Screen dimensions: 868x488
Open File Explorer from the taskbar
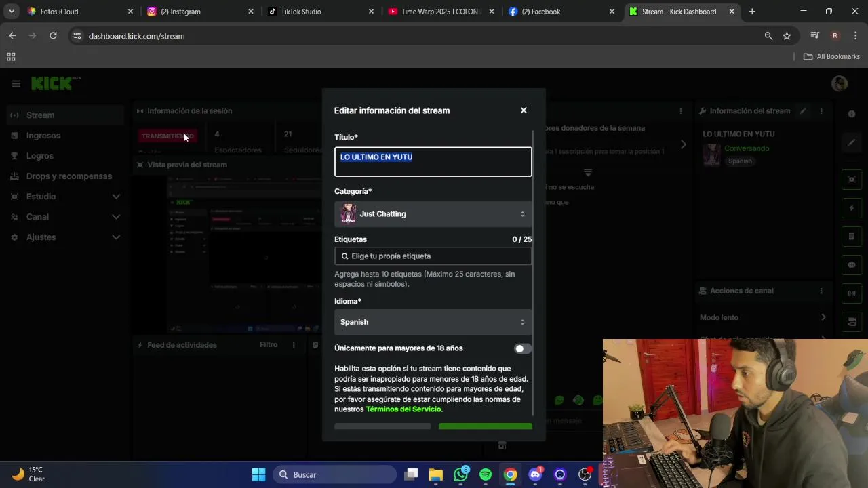click(x=436, y=475)
